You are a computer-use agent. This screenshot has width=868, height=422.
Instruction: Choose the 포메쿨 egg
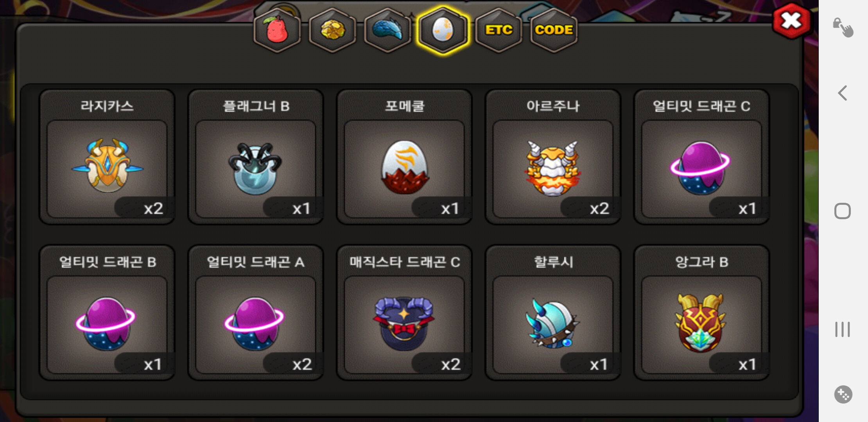click(x=404, y=157)
